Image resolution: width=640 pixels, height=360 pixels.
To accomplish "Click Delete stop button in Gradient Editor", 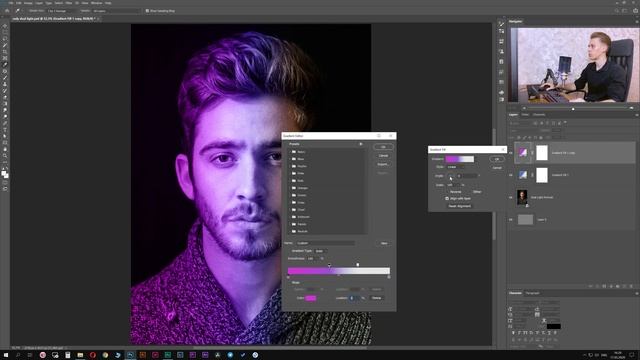I will point(377,298).
